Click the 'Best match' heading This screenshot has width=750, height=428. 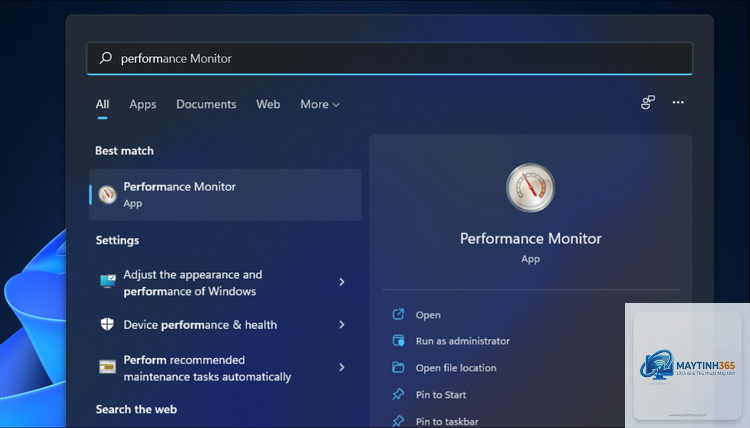tap(124, 151)
